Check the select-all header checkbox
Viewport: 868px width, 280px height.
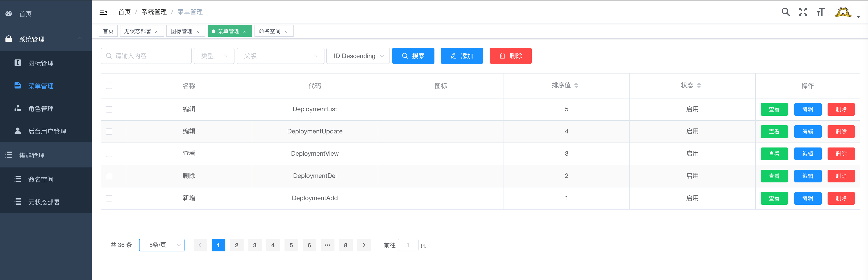pyautogui.click(x=109, y=86)
